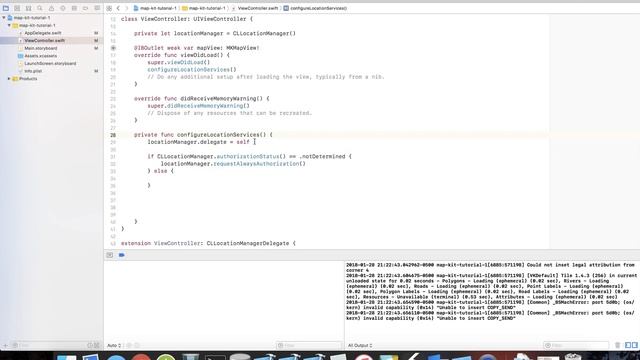
Task: Go back in editor history
Action: click(118, 8)
